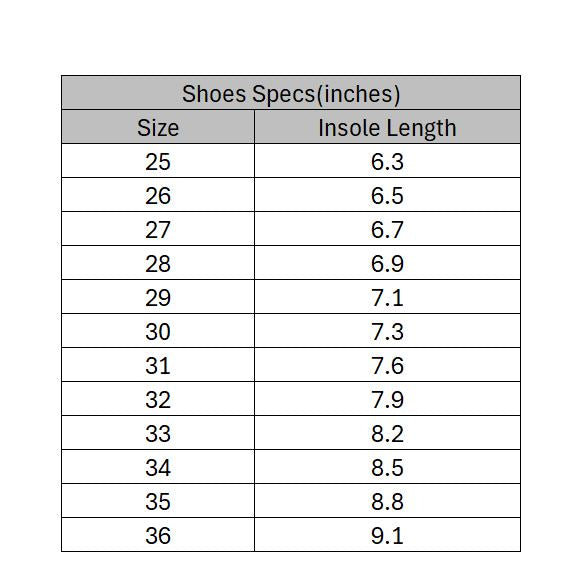The width and height of the screenshot is (580, 585).
Task: Click the 6.3 insole length cell
Action: [387, 161]
